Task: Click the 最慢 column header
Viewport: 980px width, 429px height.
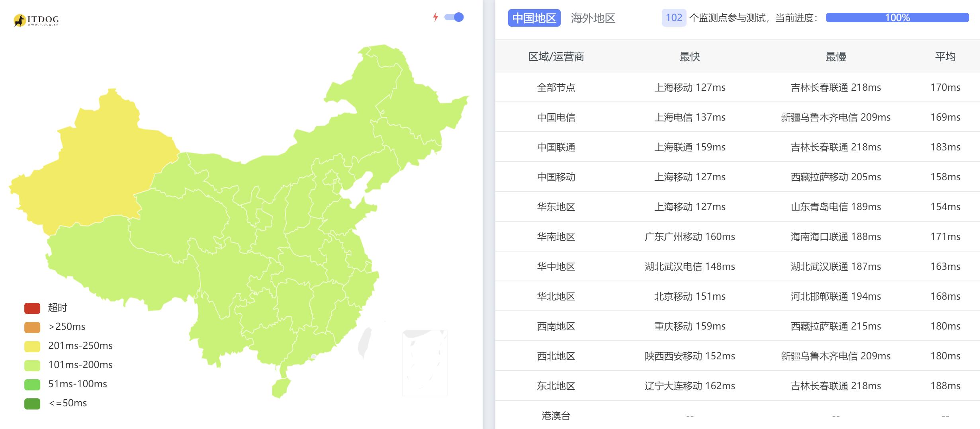Action: pyautogui.click(x=836, y=57)
